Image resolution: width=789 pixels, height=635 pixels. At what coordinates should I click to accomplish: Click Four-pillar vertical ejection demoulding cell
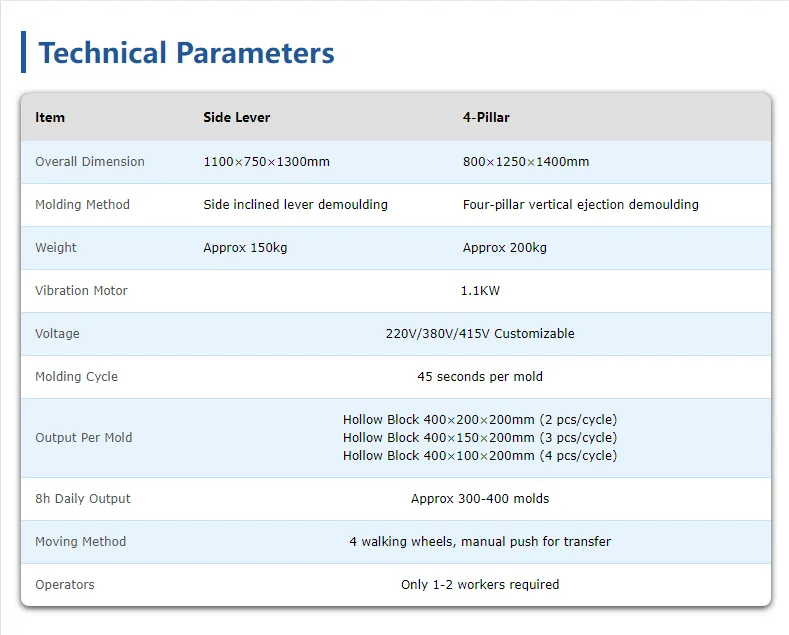(581, 205)
